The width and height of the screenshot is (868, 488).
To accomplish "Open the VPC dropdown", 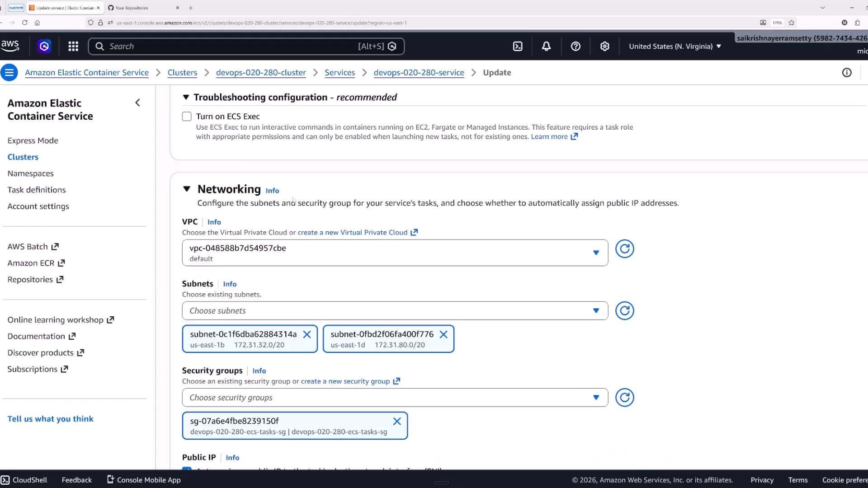I will 395,253.
